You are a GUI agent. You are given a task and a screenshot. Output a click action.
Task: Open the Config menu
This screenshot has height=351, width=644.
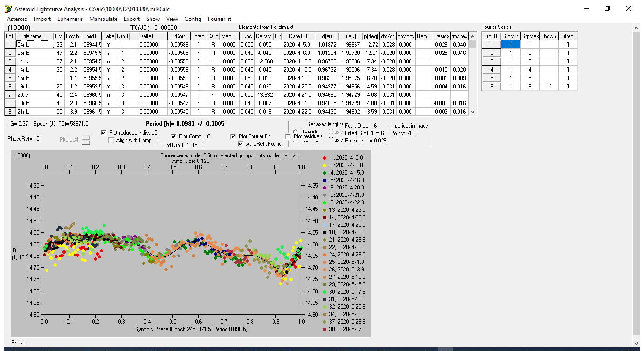pos(193,19)
